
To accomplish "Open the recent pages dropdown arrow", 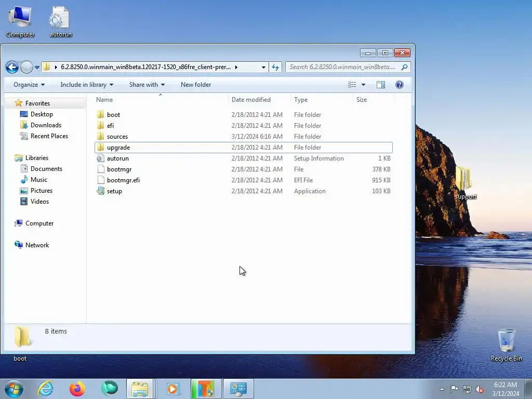I will point(37,68).
